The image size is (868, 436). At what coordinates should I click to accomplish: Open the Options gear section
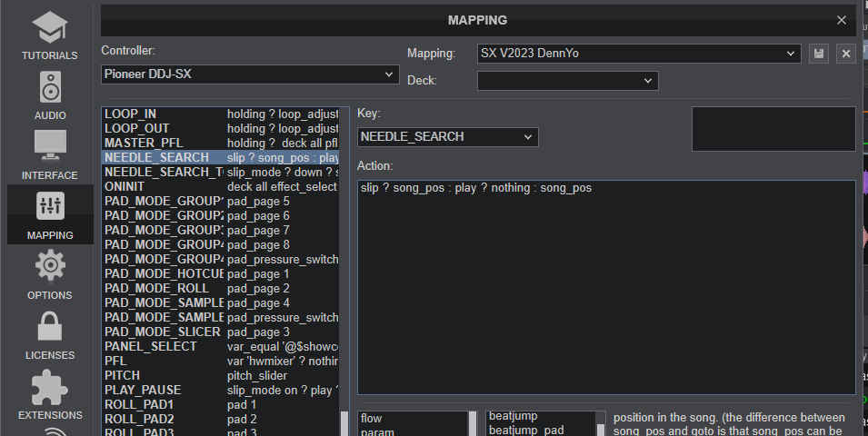50,275
